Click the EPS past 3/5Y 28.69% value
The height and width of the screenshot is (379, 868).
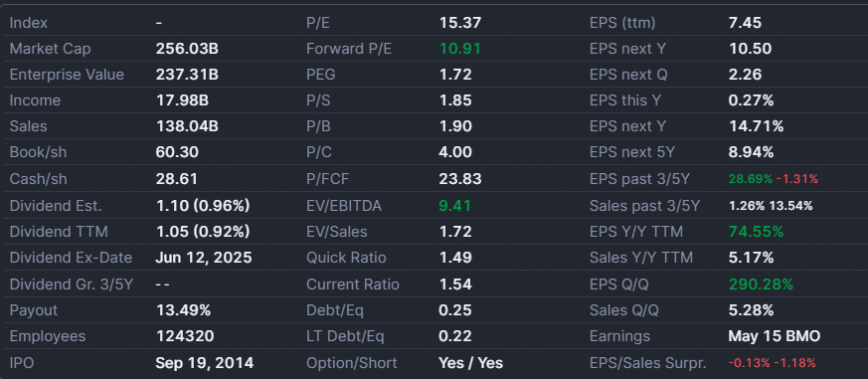751,179
